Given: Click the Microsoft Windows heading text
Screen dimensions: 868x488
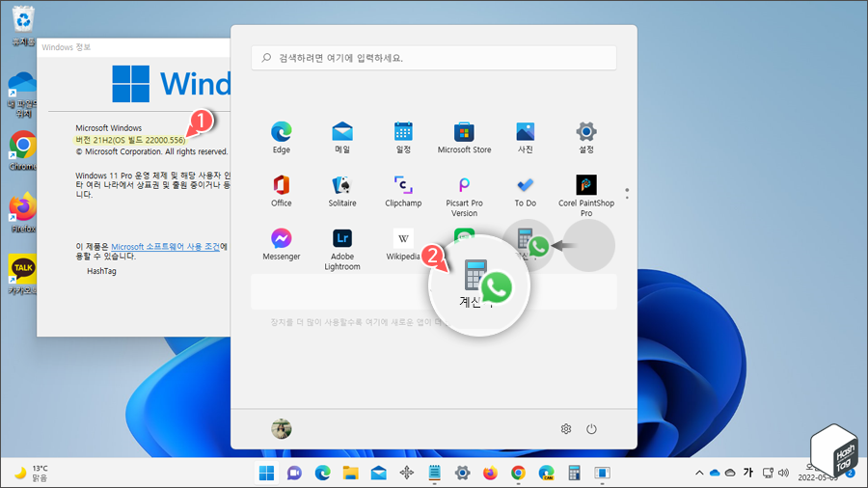Looking at the screenshot, I should [x=108, y=128].
